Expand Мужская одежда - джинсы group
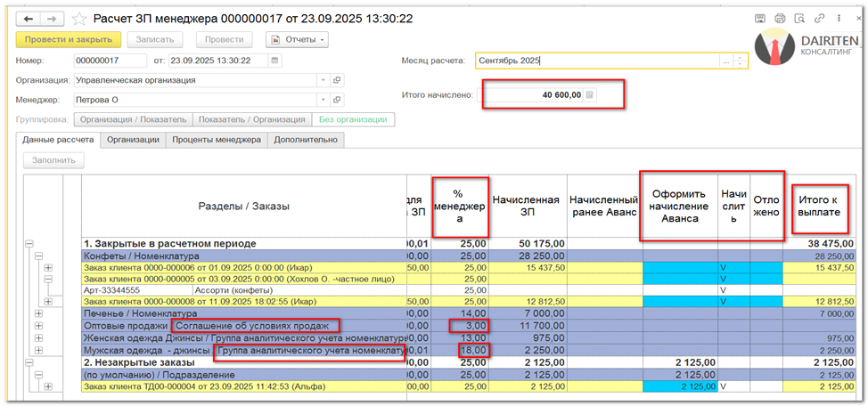Image resolution: width=868 pixels, height=406 pixels. (38, 350)
